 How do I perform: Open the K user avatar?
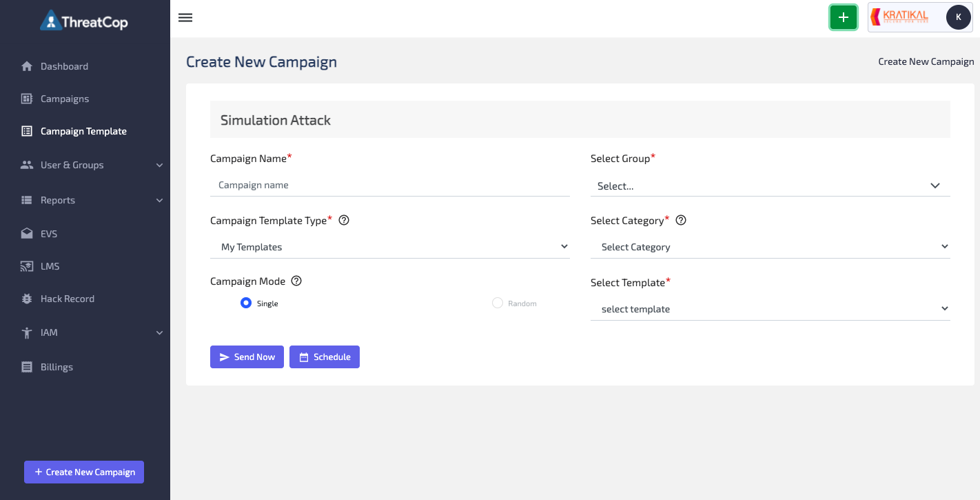click(x=958, y=18)
